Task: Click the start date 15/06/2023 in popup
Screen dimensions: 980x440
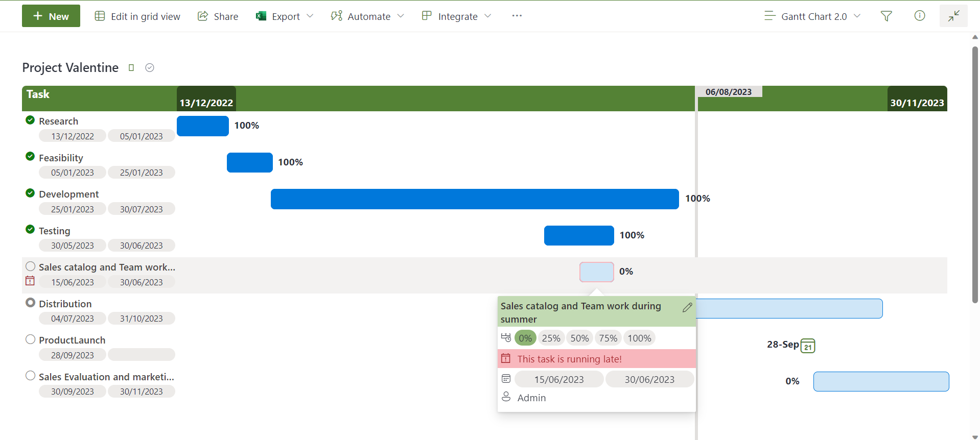Action: pos(559,379)
